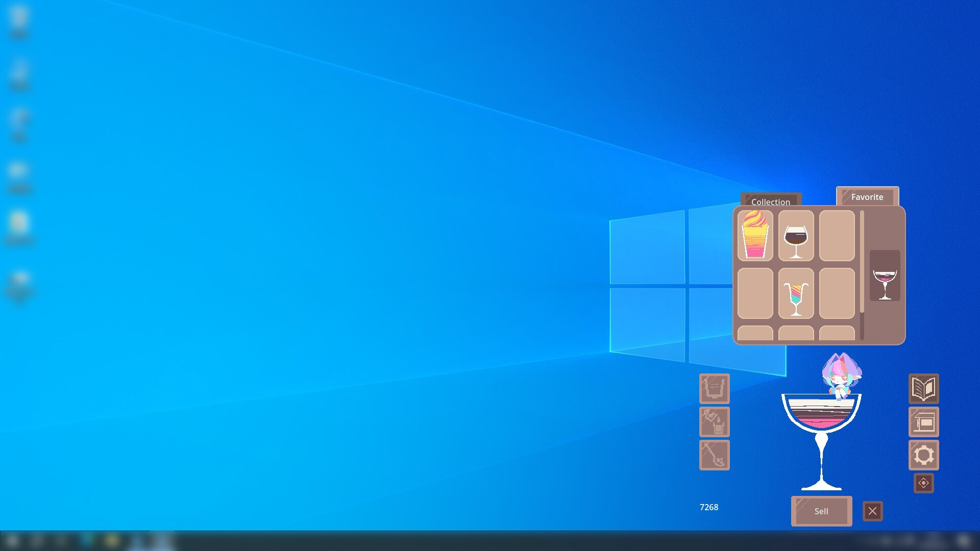Switch to the Collection tab
This screenshot has height=551, width=980.
770,201
